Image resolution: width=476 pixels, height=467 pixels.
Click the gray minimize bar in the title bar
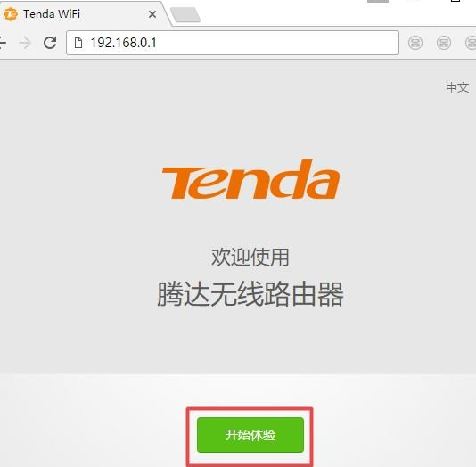[x=378, y=1]
